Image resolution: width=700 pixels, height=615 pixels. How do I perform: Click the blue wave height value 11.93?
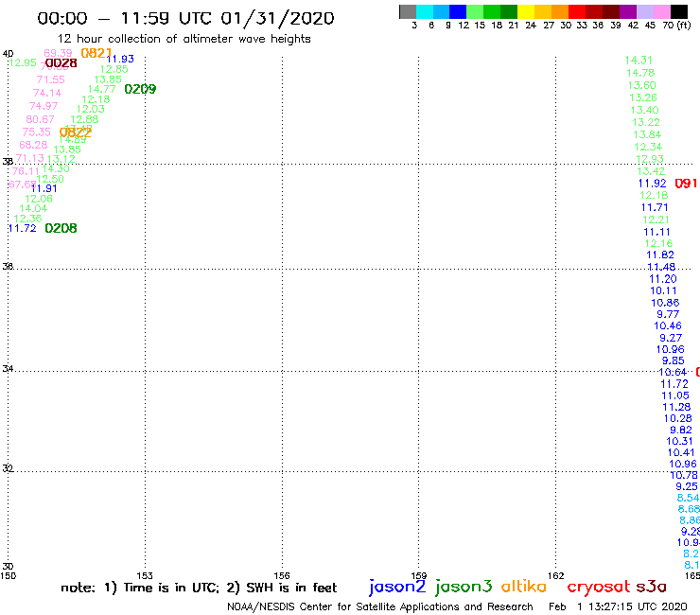coord(120,59)
